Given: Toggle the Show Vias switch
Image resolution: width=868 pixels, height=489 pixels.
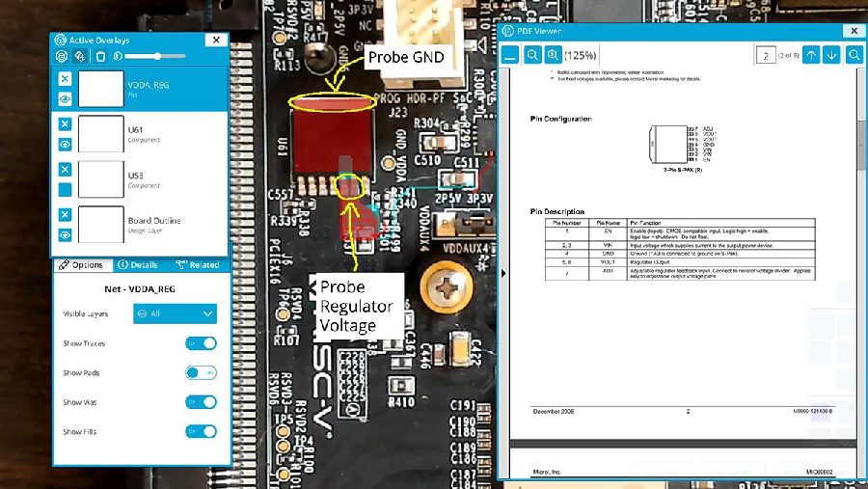Looking at the screenshot, I should click(x=201, y=402).
